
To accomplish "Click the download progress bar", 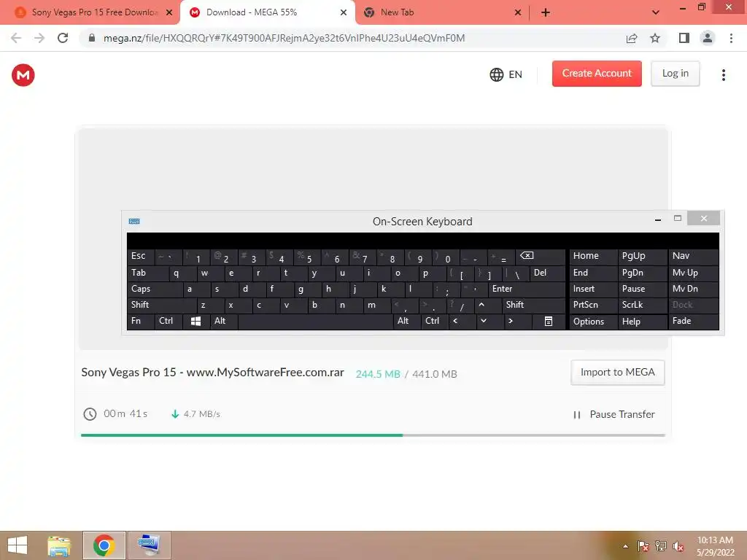I will (x=373, y=435).
